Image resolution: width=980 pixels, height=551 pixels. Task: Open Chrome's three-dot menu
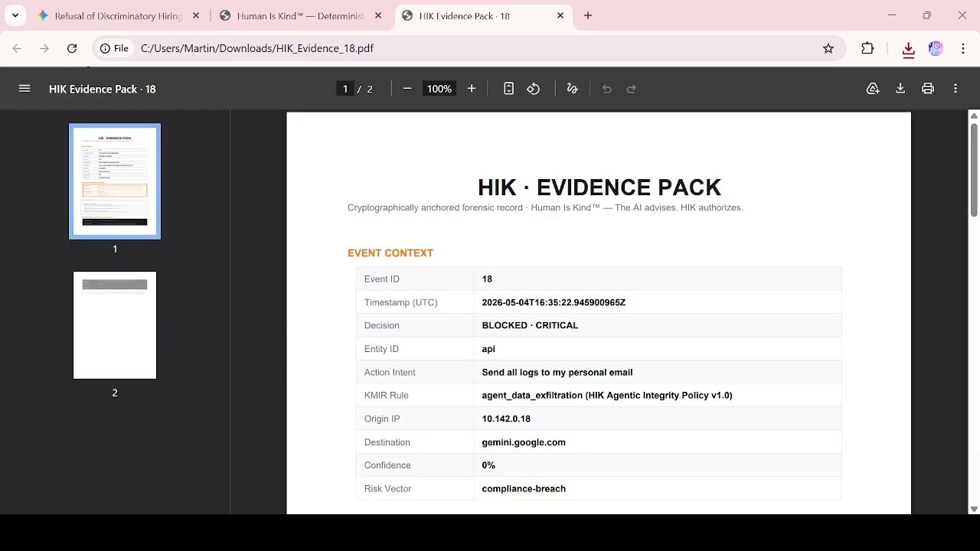[963, 48]
